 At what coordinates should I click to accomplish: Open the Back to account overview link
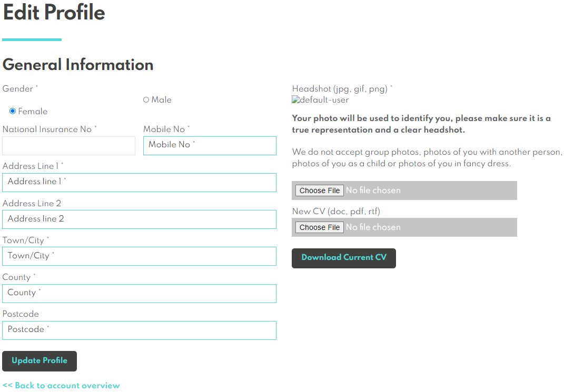pyautogui.click(x=61, y=386)
